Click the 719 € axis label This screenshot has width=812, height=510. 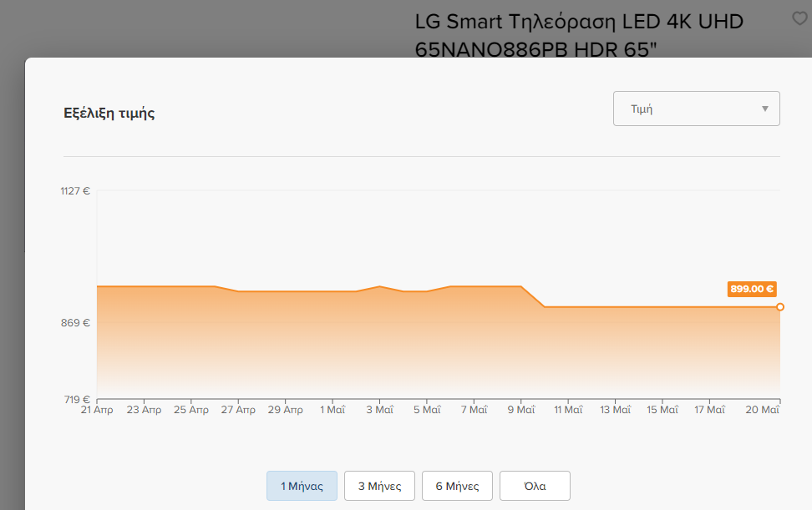[77, 399]
